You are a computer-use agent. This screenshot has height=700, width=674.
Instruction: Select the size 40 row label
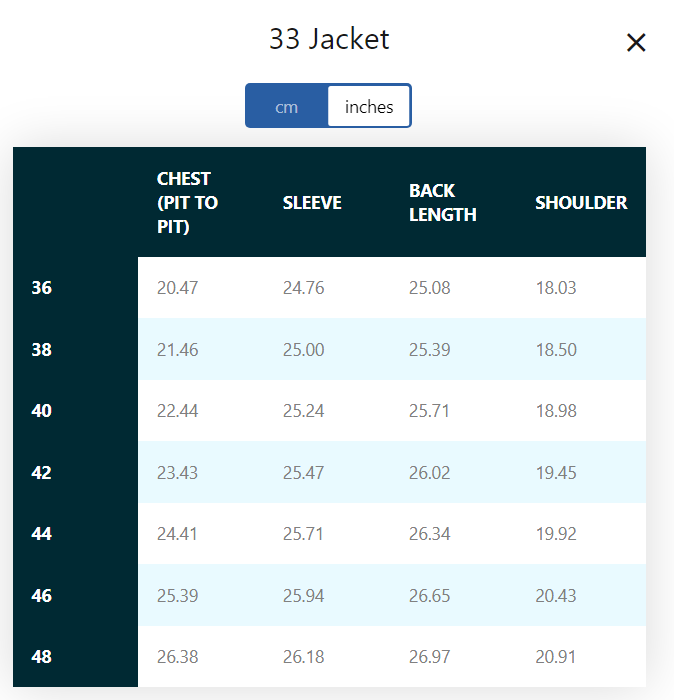coord(42,411)
